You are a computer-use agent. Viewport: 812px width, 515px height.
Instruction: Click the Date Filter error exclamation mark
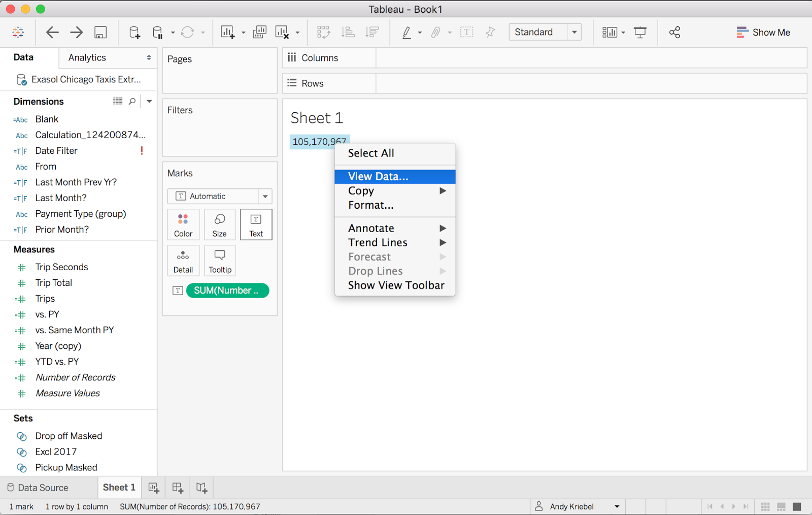point(142,151)
